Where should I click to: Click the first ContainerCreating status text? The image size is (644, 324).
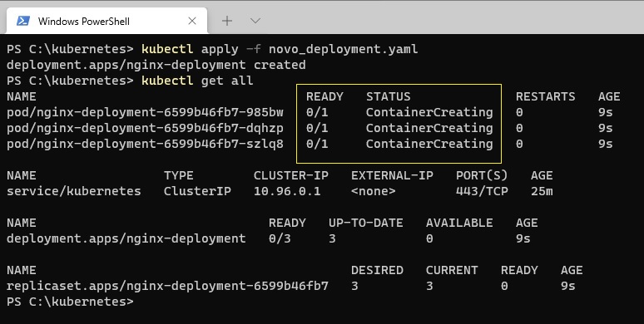429,112
